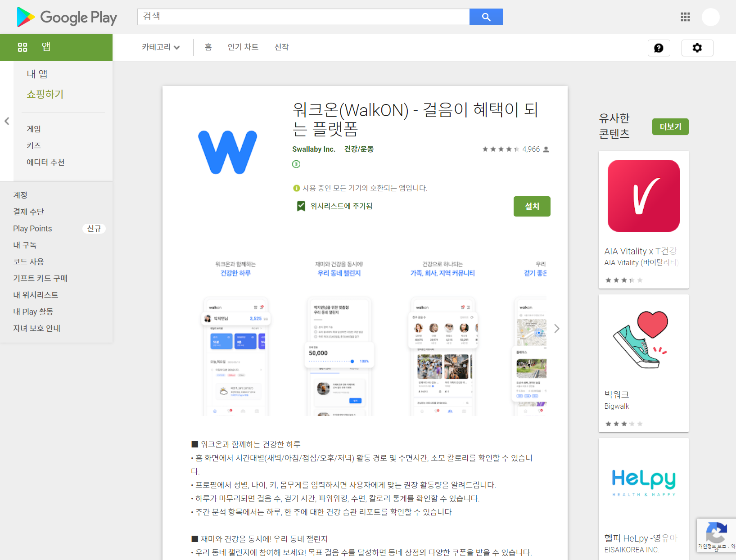Click the Google Play logo
736x560 pixels.
67,17
